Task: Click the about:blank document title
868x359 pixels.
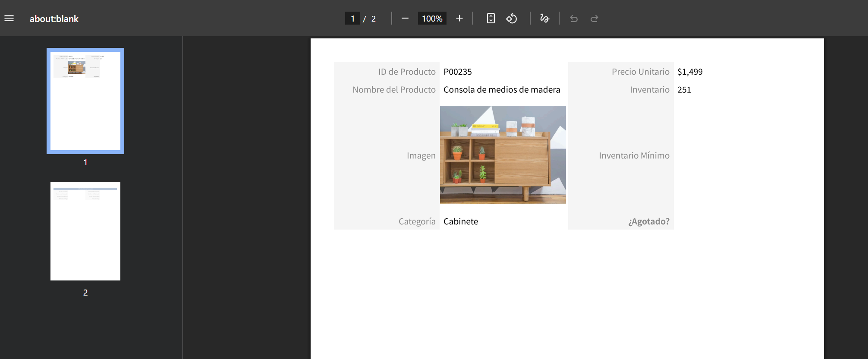Action: click(x=54, y=19)
